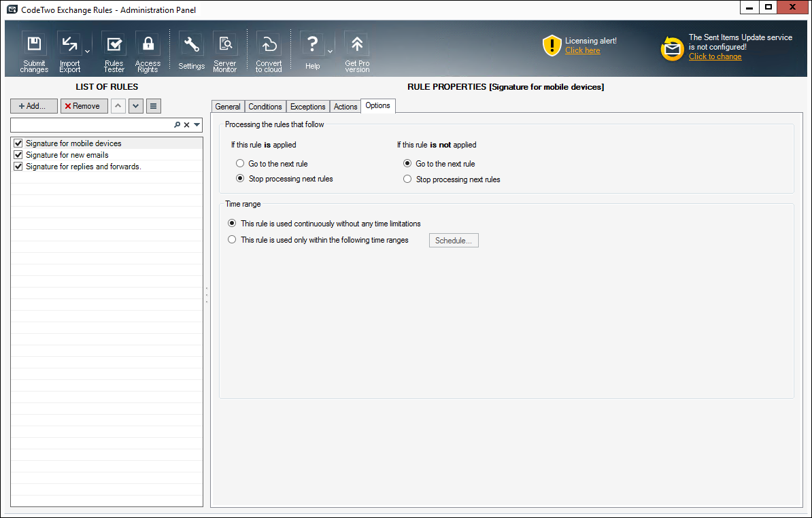Select 'Signature for new emails' in list
Screen dimensions: 812x518
point(107,155)
